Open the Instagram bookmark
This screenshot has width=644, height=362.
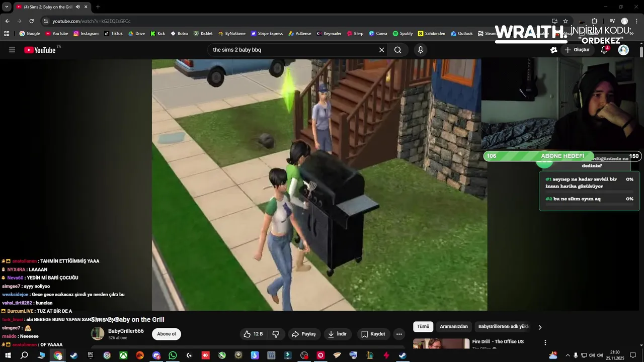point(86,34)
